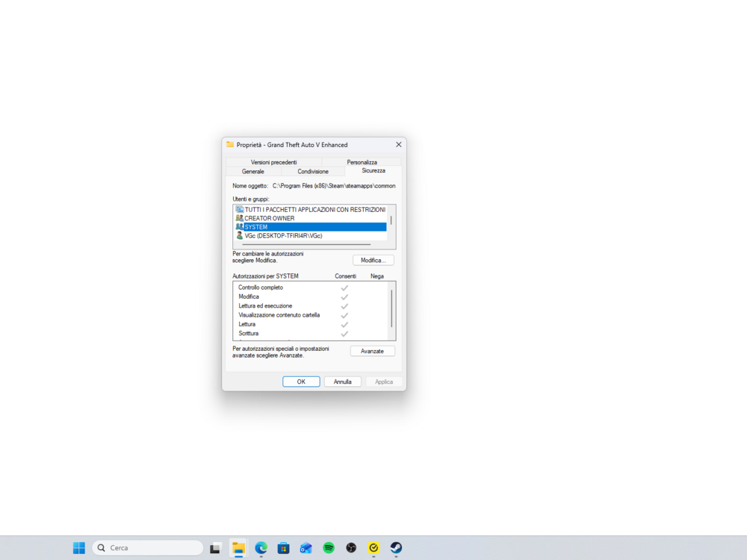The width and height of the screenshot is (747, 560).
Task: Click the allow checkmark for Modifica permission
Action: 344,296
